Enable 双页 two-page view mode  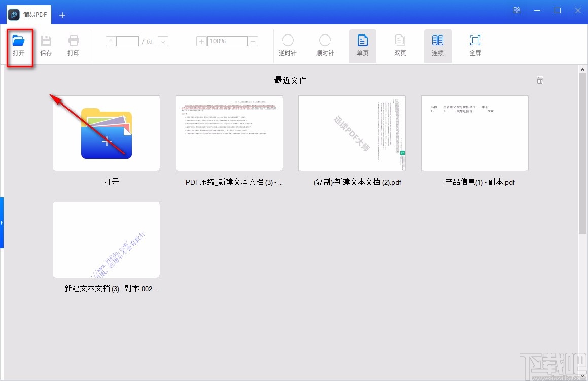[x=400, y=46]
